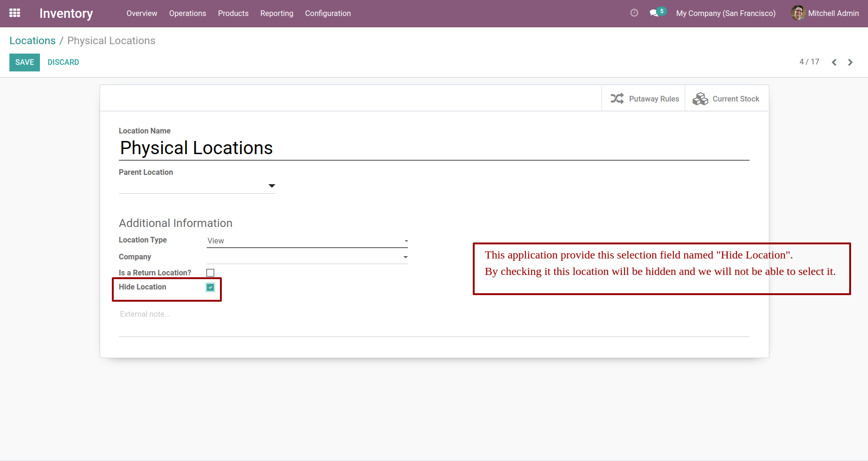The image size is (868, 461).
Task: Open Mitchell Admin user menu
Action: coord(825,13)
